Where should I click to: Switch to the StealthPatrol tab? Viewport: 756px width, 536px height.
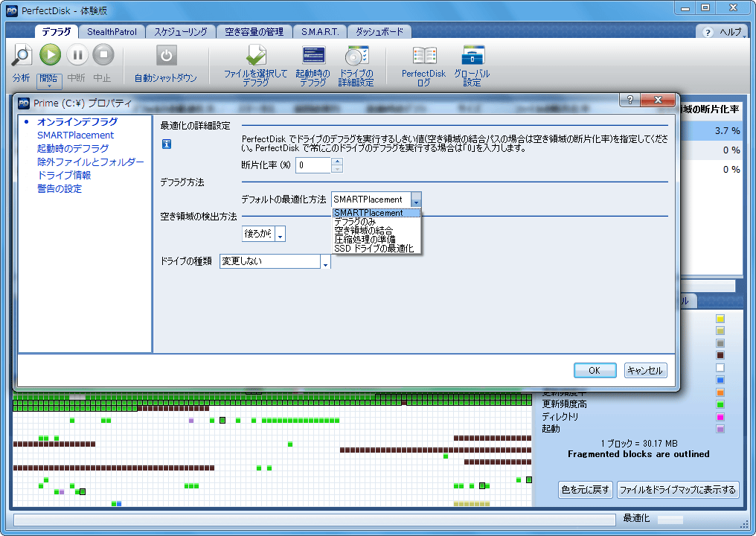[x=112, y=32]
